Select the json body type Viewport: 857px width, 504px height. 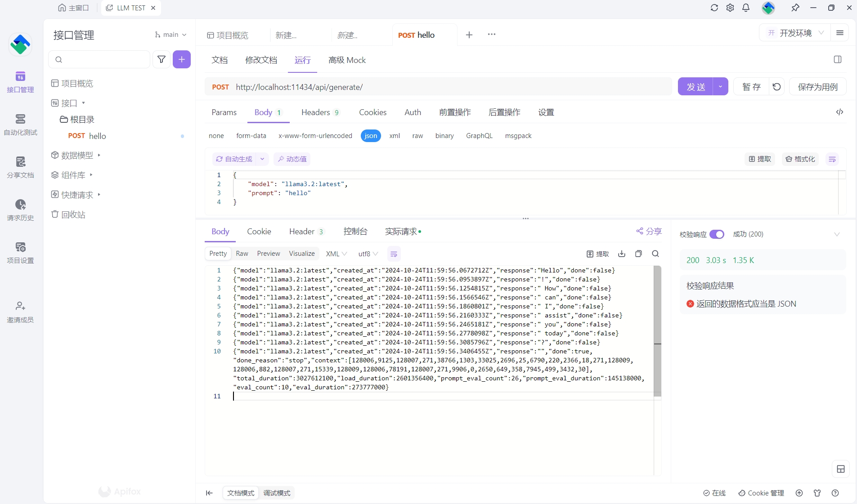[371, 136]
